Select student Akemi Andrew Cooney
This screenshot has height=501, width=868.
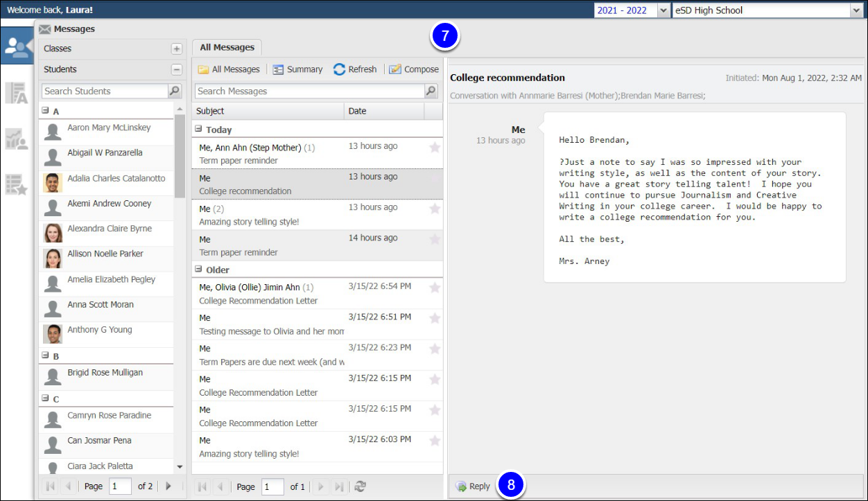(106, 208)
